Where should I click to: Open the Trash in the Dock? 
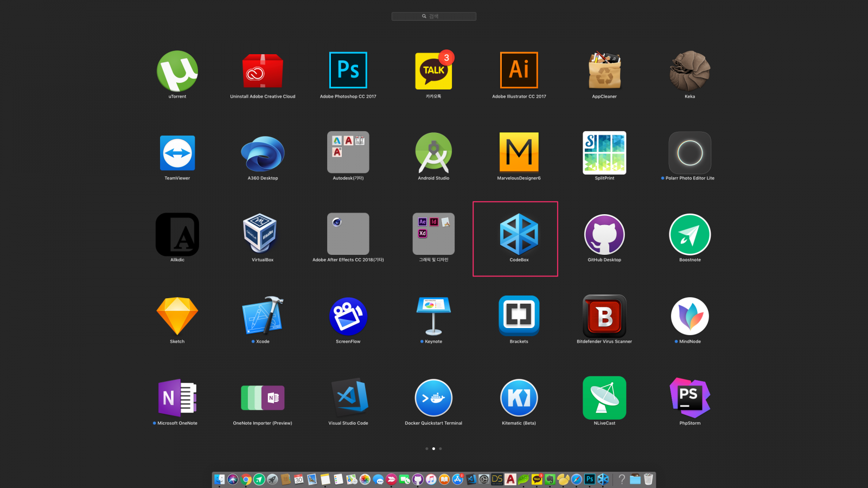(648, 479)
